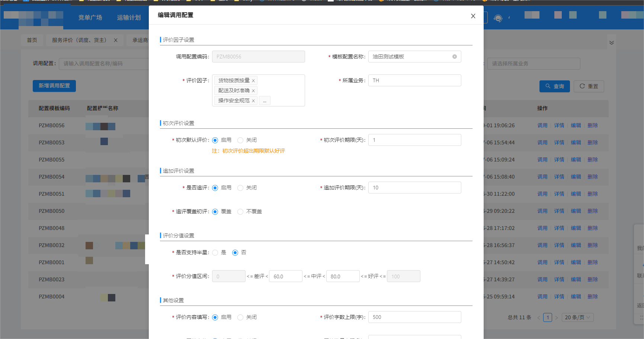644x339 pixels.
Task: Select the PZMB0056 code cell
Action: (51, 125)
